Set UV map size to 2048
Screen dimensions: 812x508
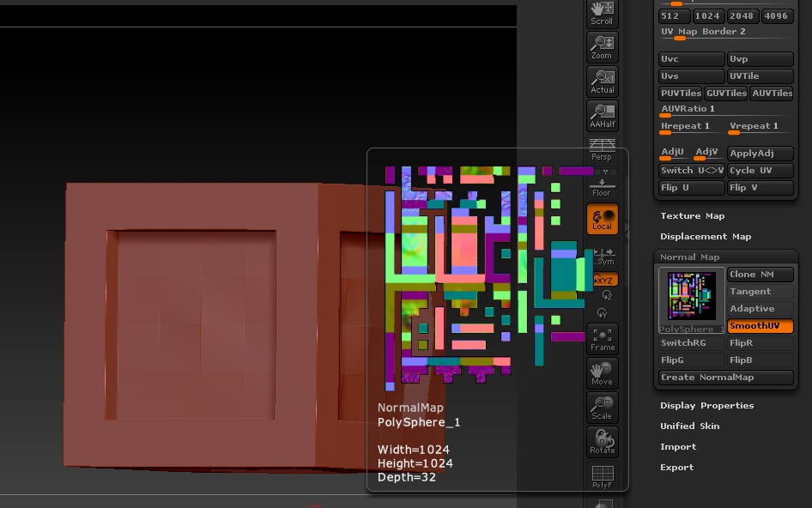742,16
